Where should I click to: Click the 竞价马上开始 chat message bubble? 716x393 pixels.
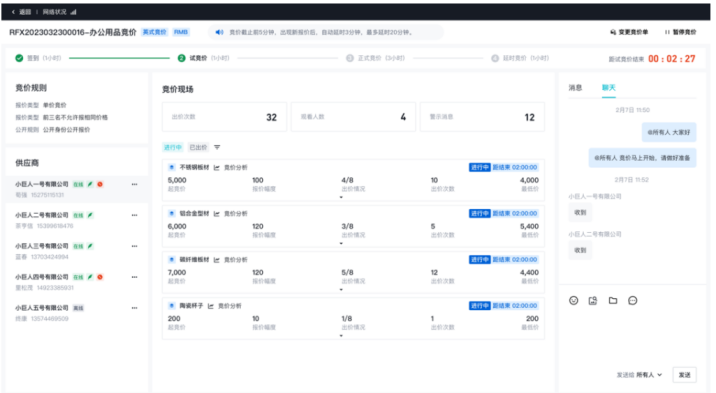(x=642, y=158)
